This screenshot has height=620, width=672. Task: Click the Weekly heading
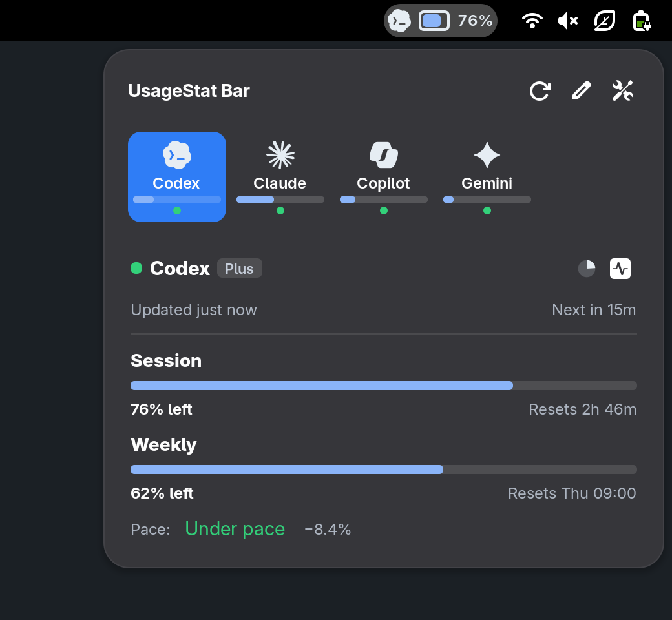tap(163, 445)
